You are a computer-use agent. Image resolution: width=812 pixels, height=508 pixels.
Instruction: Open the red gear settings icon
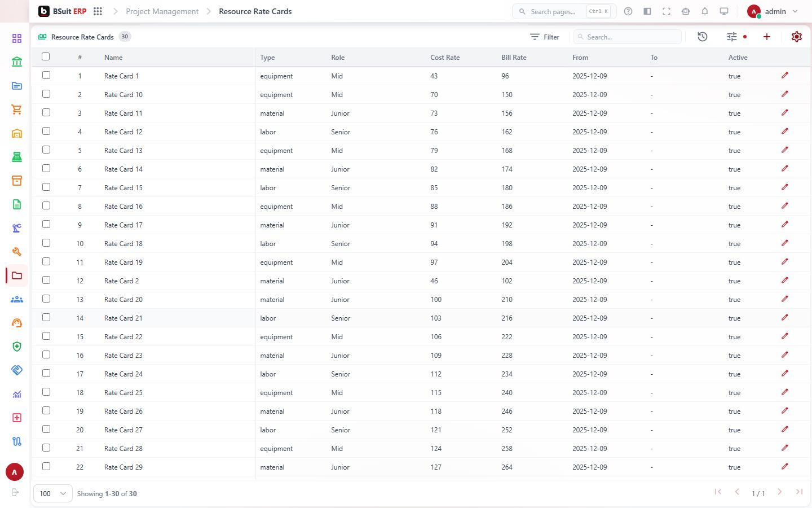click(x=797, y=37)
